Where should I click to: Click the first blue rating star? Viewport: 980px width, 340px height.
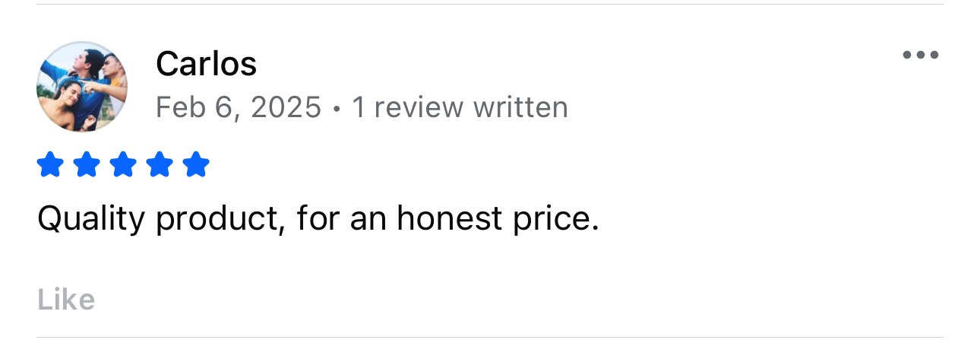(49, 164)
